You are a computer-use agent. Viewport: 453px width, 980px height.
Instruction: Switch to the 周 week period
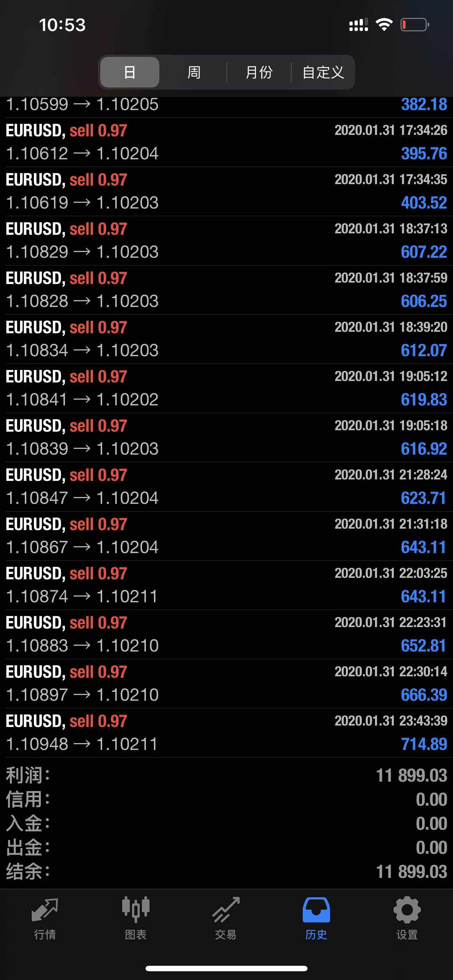click(194, 72)
